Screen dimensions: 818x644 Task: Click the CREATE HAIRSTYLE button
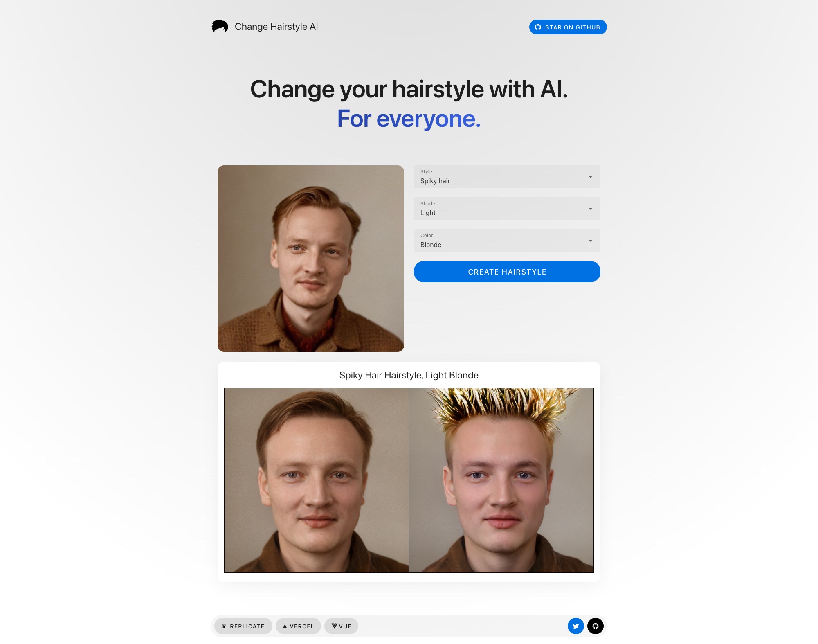[x=507, y=271]
